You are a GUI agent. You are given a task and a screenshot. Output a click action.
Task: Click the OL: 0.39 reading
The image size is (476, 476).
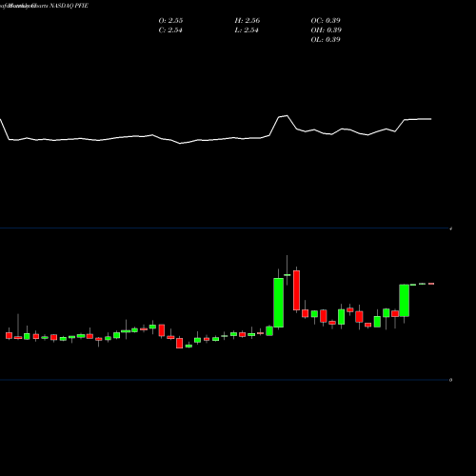(x=326, y=39)
